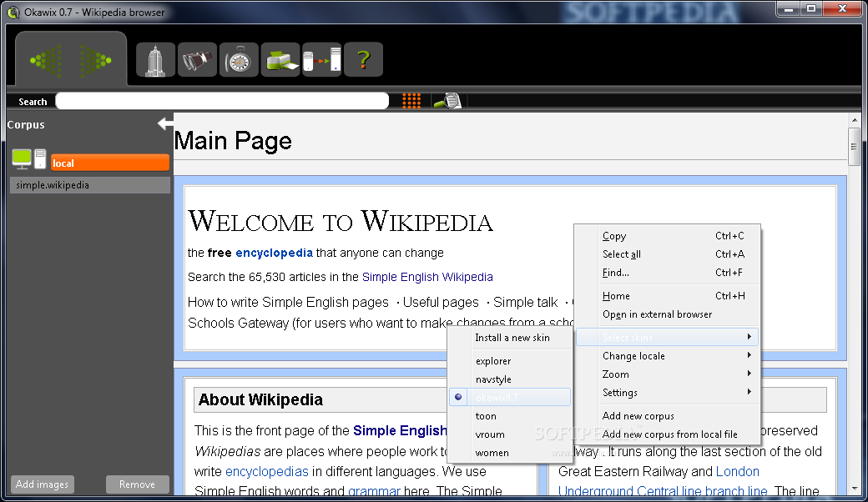The image size is (868, 502).
Task: Click the Remove button
Action: point(137,484)
